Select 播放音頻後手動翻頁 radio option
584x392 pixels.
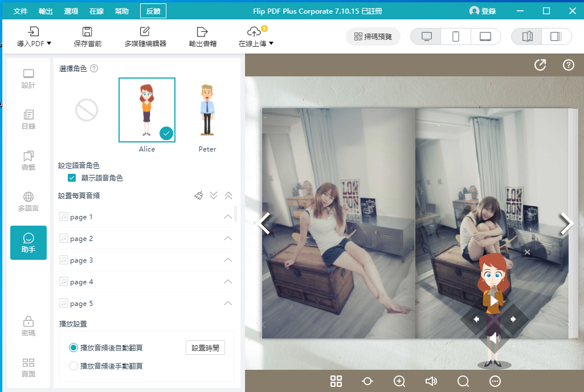pyautogui.click(x=73, y=366)
